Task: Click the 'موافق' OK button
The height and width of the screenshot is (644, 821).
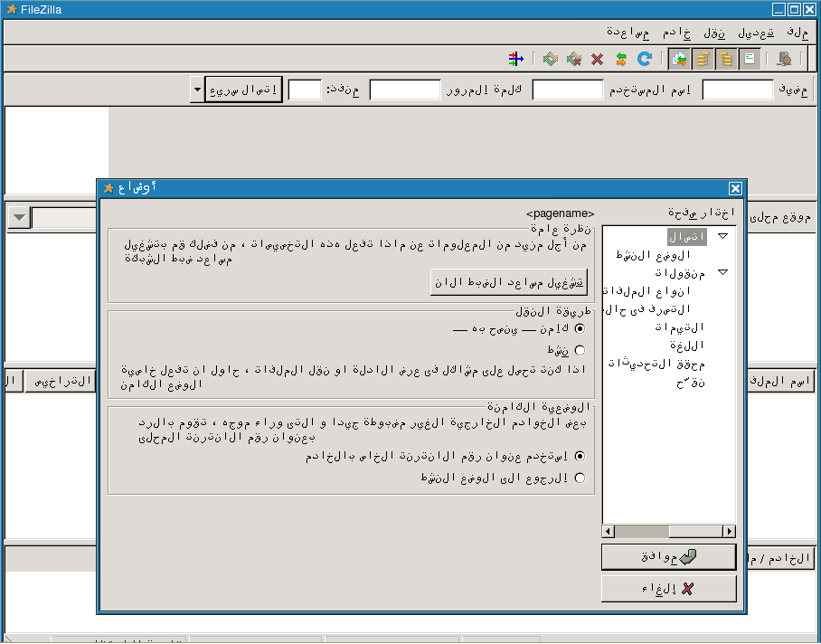Action: pyautogui.click(x=668, y=557)
